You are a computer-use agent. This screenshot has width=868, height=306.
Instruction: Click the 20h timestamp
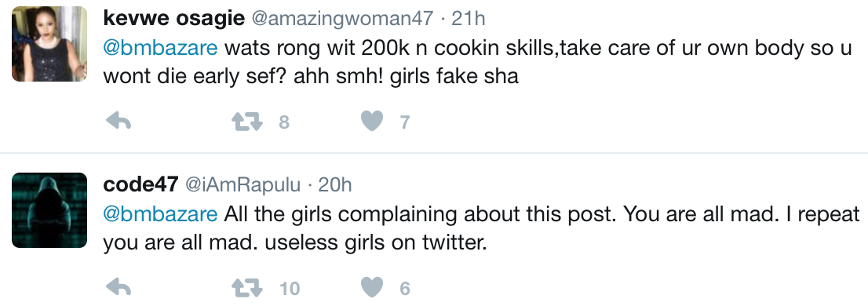(x=335, y=185)
